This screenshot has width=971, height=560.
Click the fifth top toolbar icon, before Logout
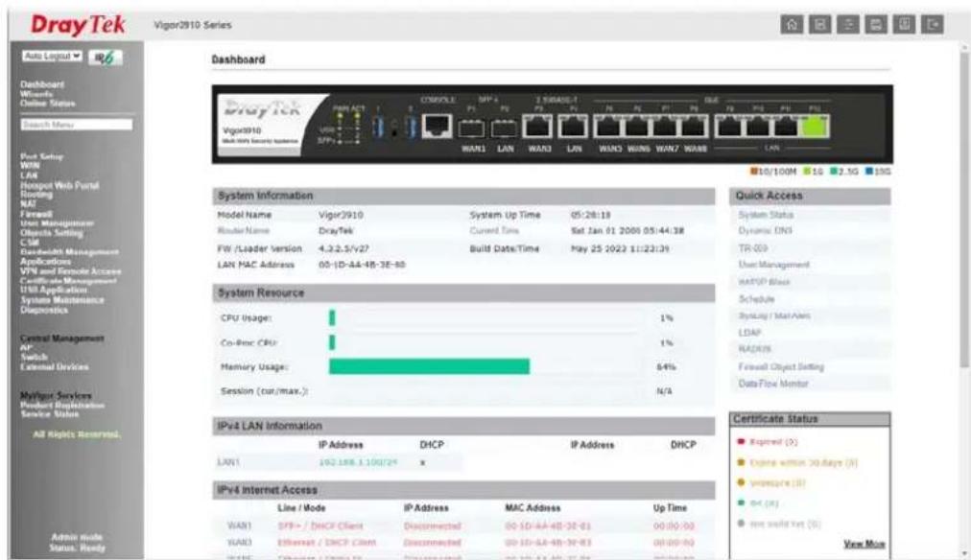[904, 24]
